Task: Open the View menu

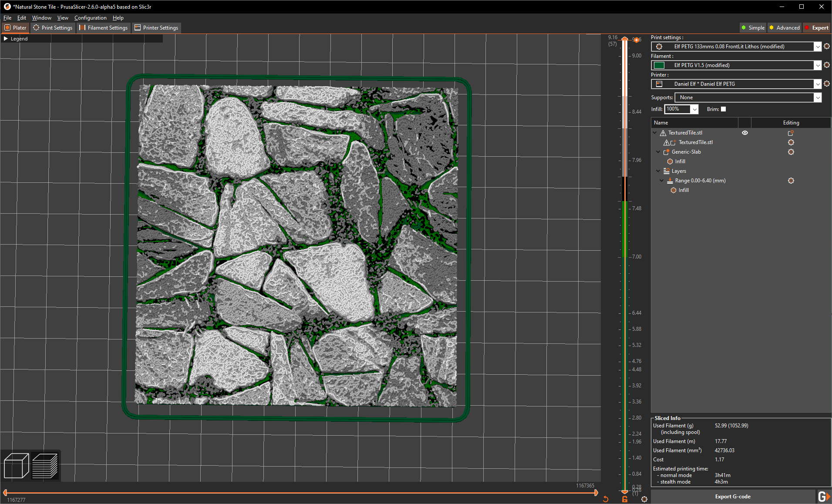Action: (x=63, y=18)
